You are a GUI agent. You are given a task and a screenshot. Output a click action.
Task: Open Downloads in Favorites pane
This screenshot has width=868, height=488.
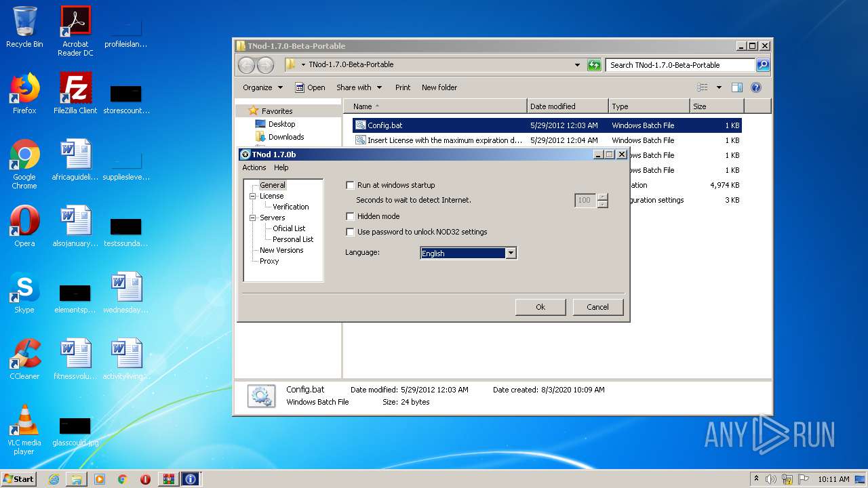pyautogui.click(x=279, y=137)
